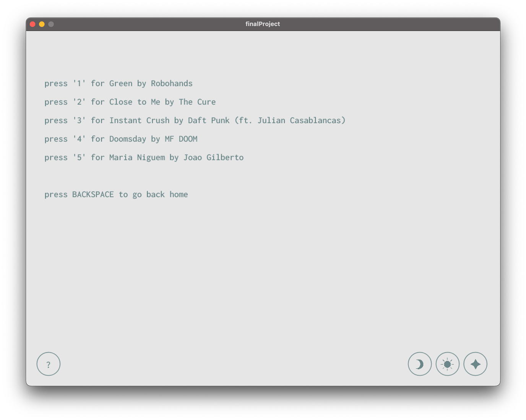Screen dimensions: 526x420
Task: Select the sun day theme icon
Action: (448, 364)
